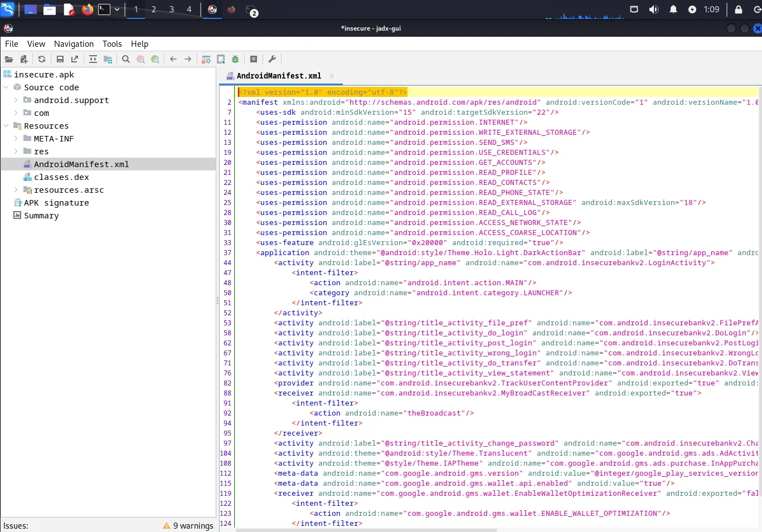Expand the android.support package
The height and width of the screenshot is (532, 762).
point(16,100)
